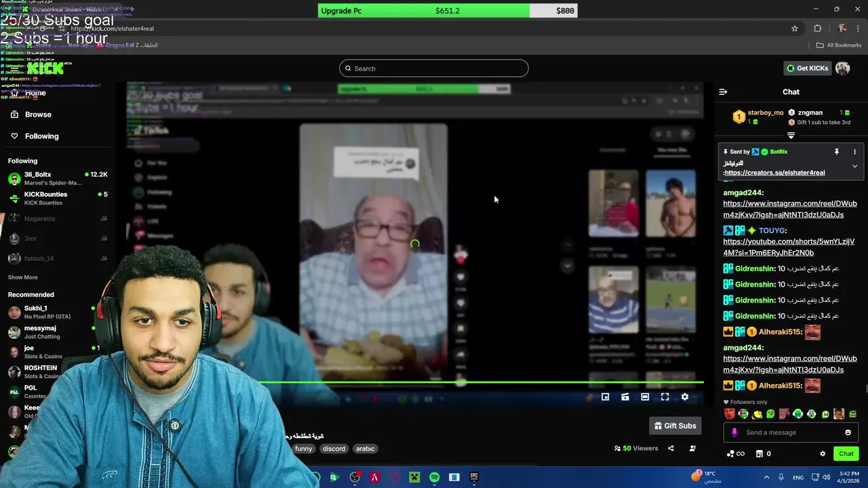This screenshot has width=868, height=488.
Task: Open chat settings gear icon
Action: click(823, 453)
